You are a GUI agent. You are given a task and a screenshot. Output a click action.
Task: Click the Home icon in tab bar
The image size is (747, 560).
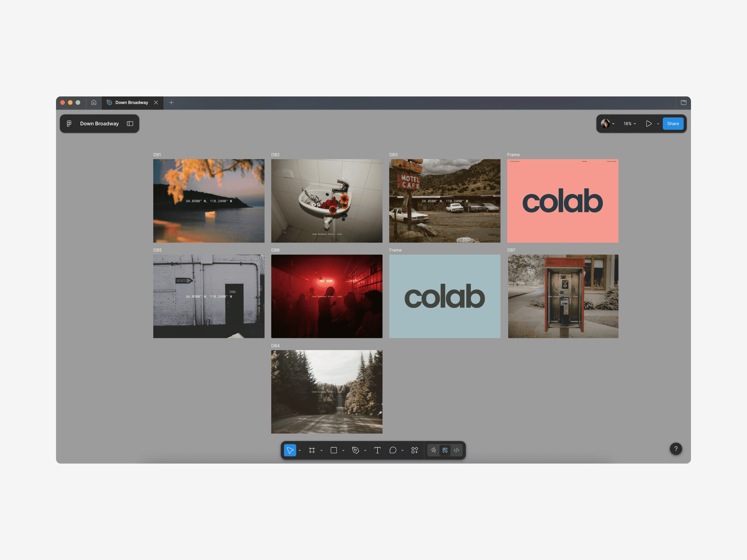[94, 102]
